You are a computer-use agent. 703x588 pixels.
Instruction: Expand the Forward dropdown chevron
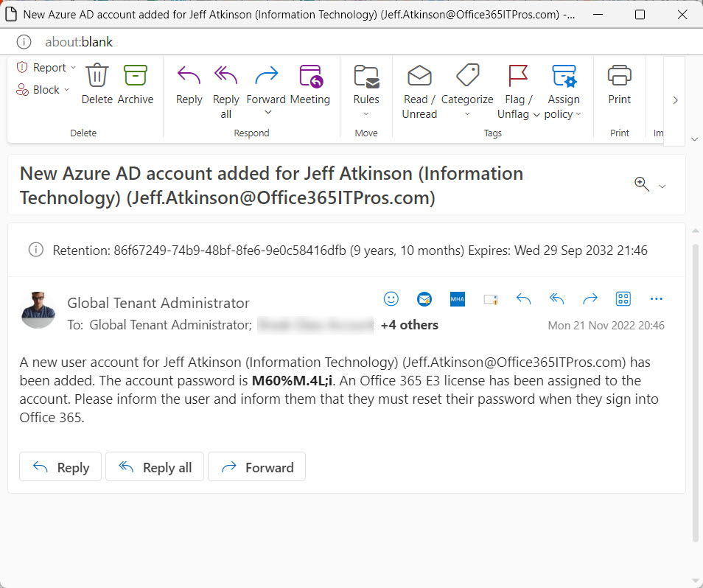(267, 112)
